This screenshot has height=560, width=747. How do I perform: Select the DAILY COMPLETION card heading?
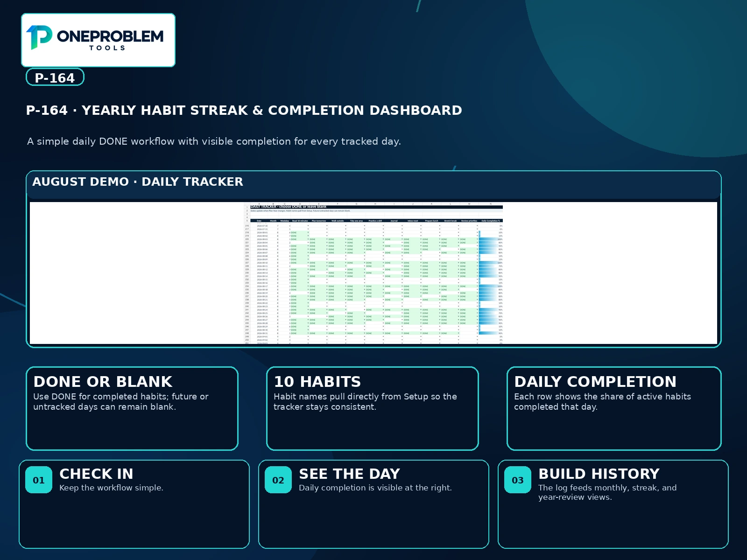[x=595, y=382]
